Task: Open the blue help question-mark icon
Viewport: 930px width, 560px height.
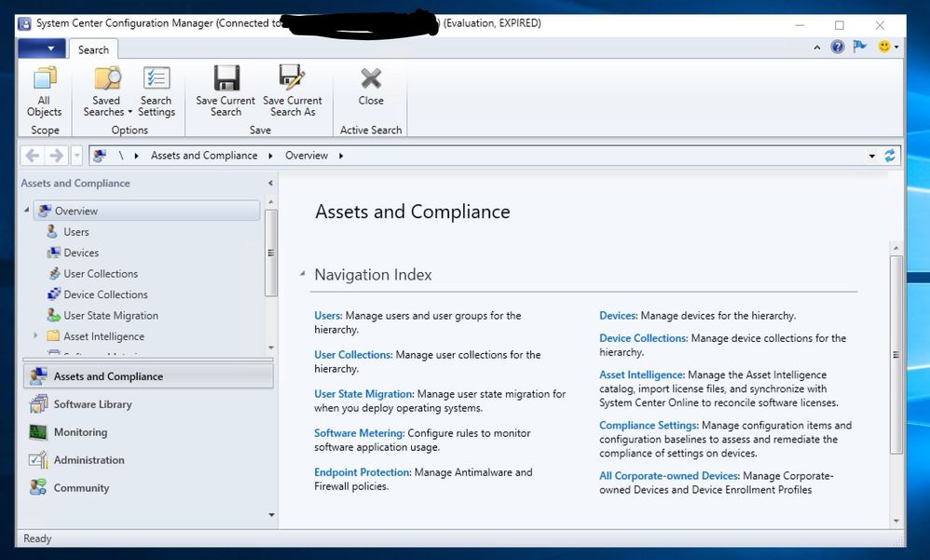Action: coord(837,47)
